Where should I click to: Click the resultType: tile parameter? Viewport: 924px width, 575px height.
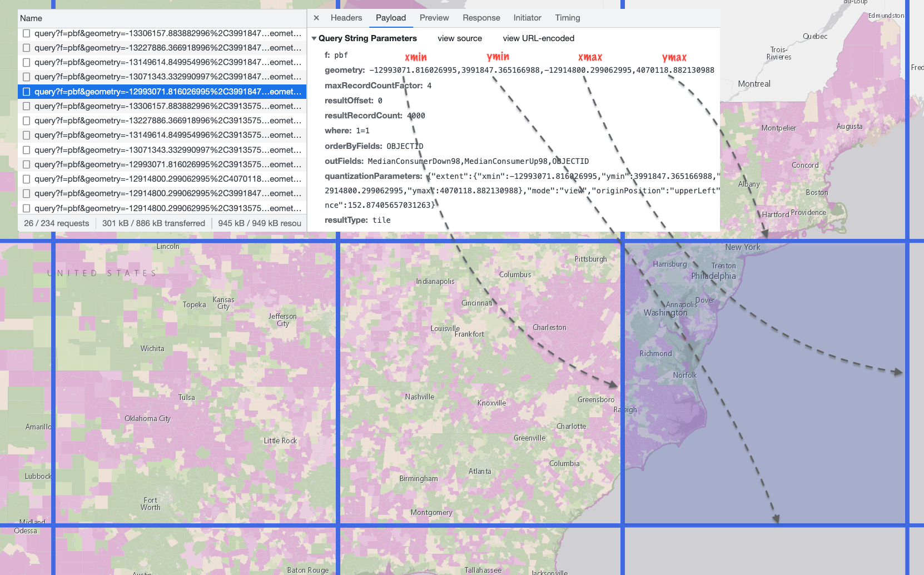357,220
